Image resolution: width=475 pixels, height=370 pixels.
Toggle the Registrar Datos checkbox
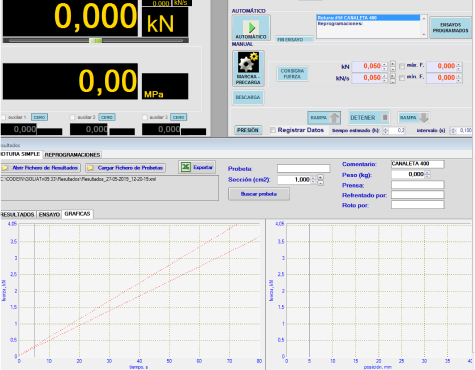(273, 130)
